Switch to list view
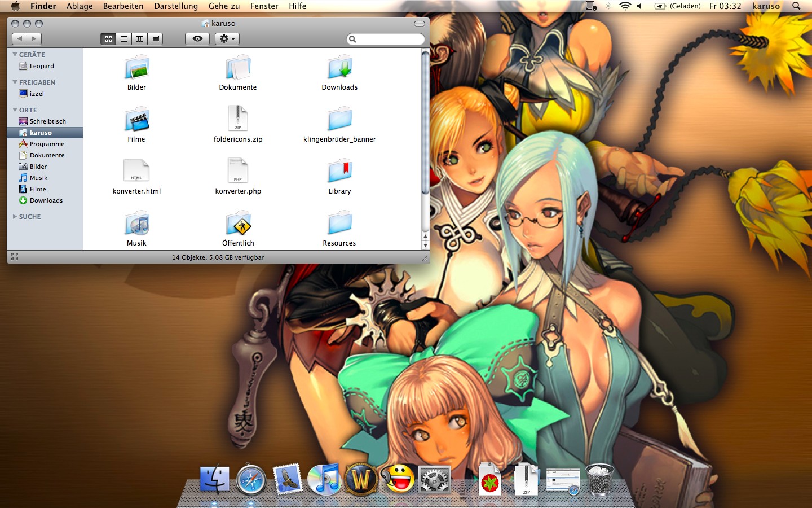Viewport: 812px width, 508px height. (123, 38)
